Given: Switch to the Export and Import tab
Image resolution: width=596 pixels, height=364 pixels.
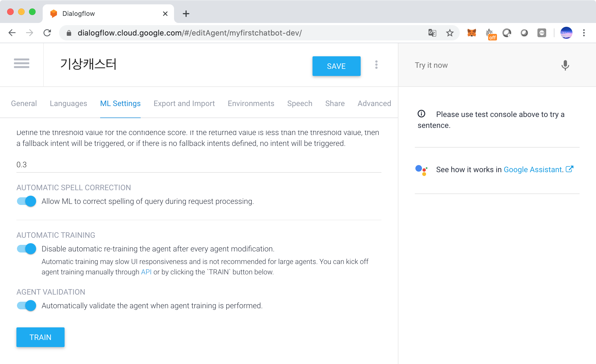Looking at the screenshot, I should 184,104.
